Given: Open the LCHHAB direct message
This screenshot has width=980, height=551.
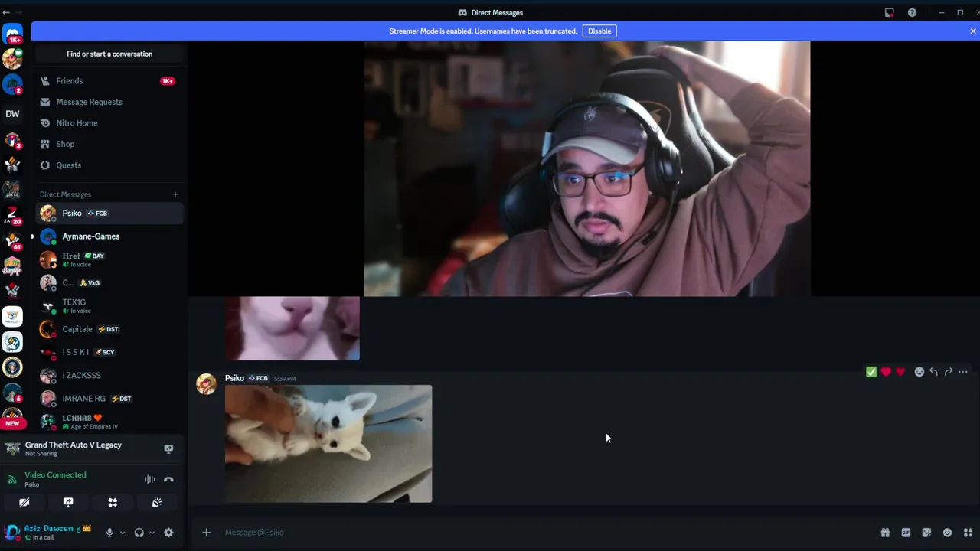Looking at the screenshot, I should point(109,422).
